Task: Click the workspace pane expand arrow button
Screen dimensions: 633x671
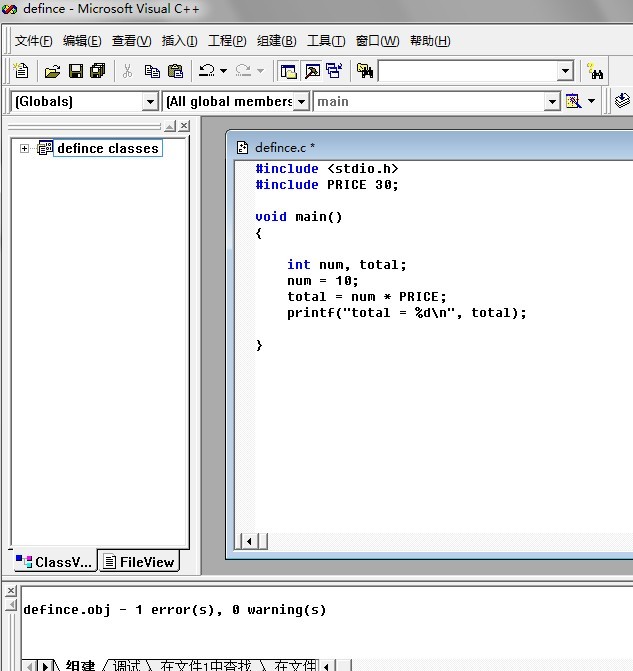Action: coord(170,126)
